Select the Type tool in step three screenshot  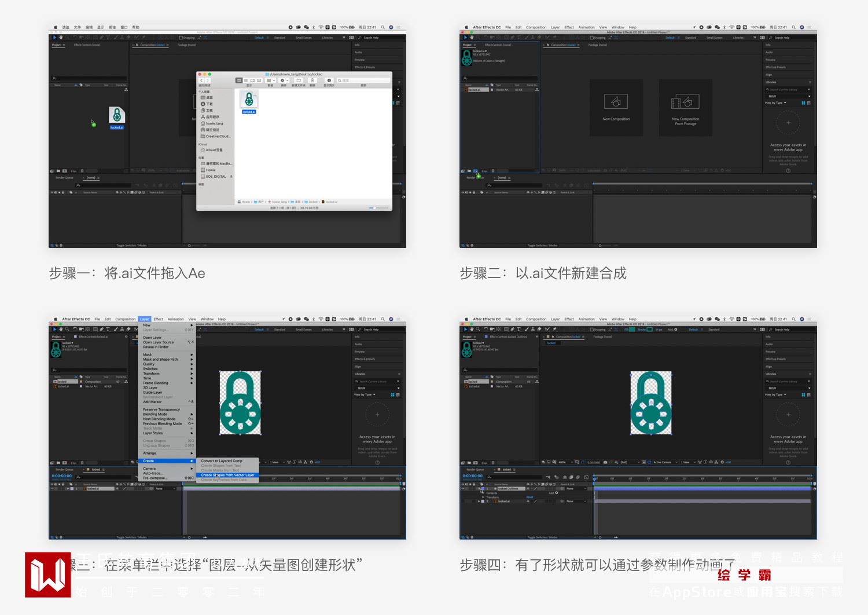tap(108, 329)
